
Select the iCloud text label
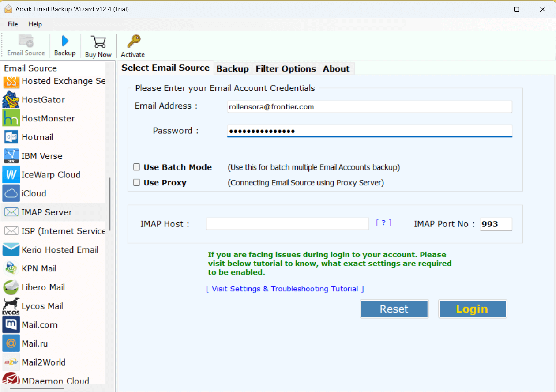click(x=34, y=193)
